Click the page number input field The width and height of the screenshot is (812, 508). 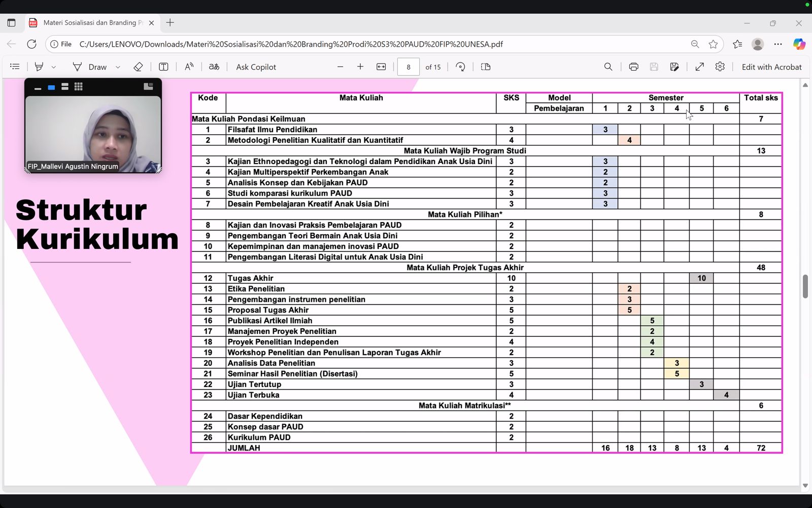point(408,67)
